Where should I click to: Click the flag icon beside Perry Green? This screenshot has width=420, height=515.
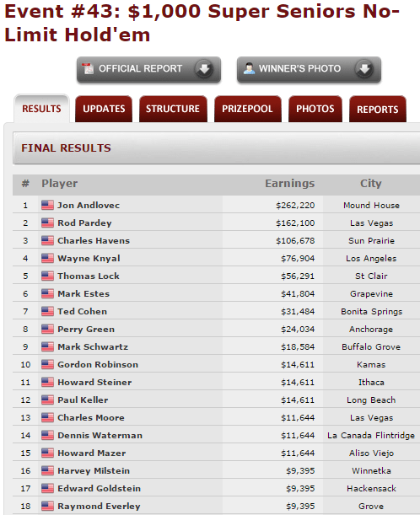pos(48,329)
